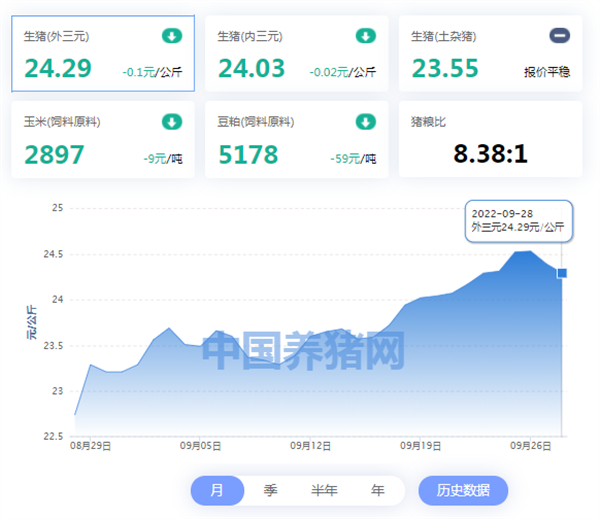Viewport: 600px width, 519px height.
Task: Switch chart range to 年
Action: pyautogui.click(x=378, y=490)
